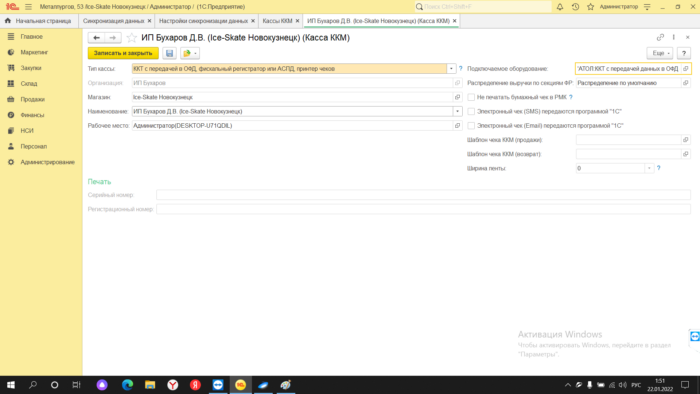Open Шаблон чека ККМ (продажи) link icon
This screenshot has width=700, height=394.
click(686, 140)
